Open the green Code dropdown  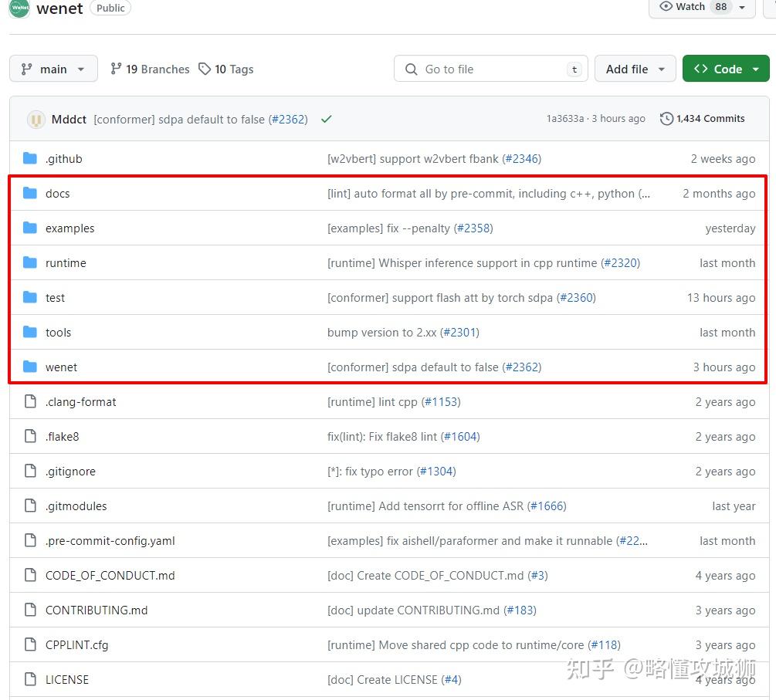click(726, 69)
